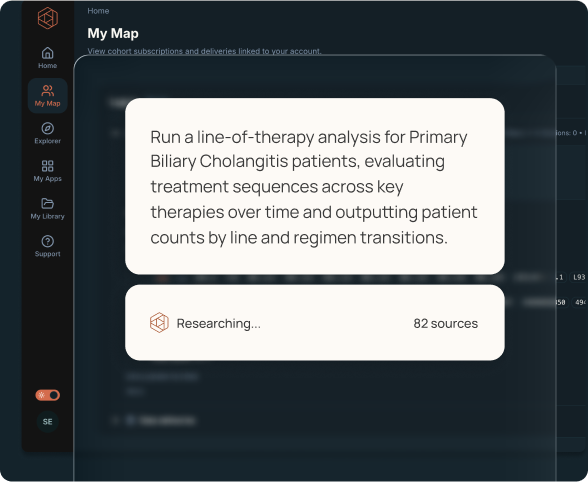Open the My Apps grid icon
The width and height of the screenshot is (588, 482).
48,166
